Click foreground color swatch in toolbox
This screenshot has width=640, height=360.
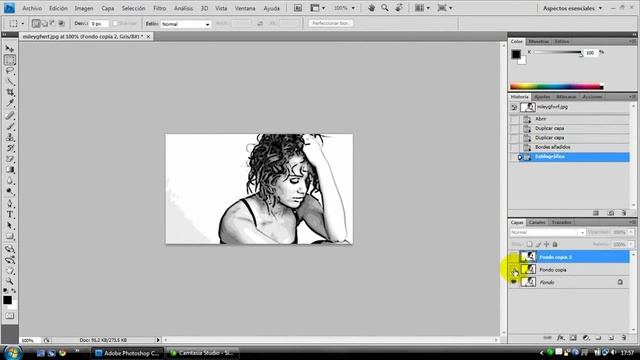7,300
